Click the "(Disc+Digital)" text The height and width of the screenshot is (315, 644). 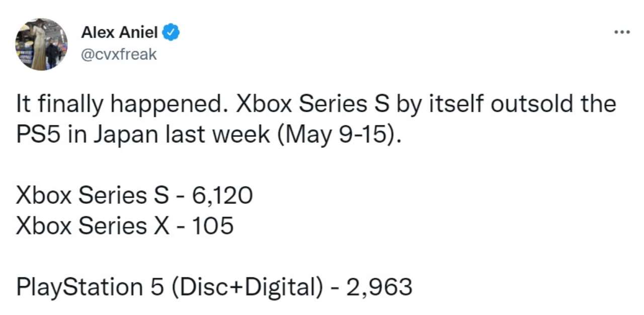click(x=245, y=287)
